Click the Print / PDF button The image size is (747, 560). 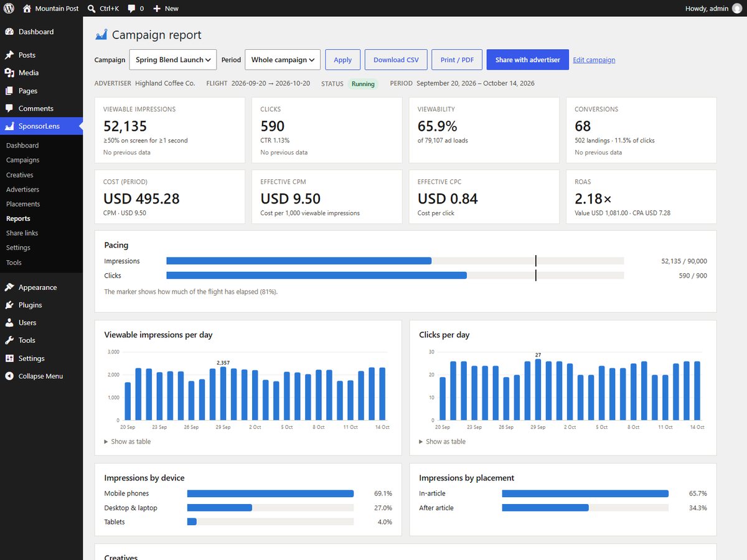pos(457,60)
